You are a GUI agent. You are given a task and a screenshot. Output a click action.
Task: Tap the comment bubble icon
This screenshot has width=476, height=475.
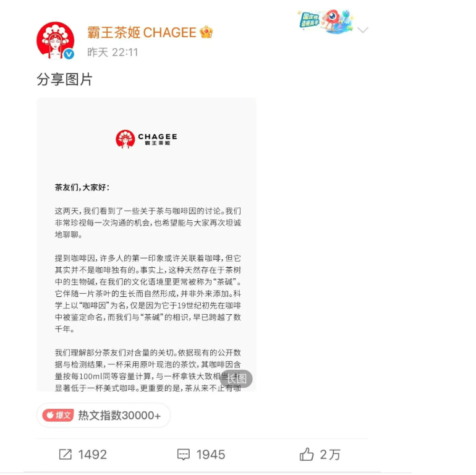tap(184, 455)
